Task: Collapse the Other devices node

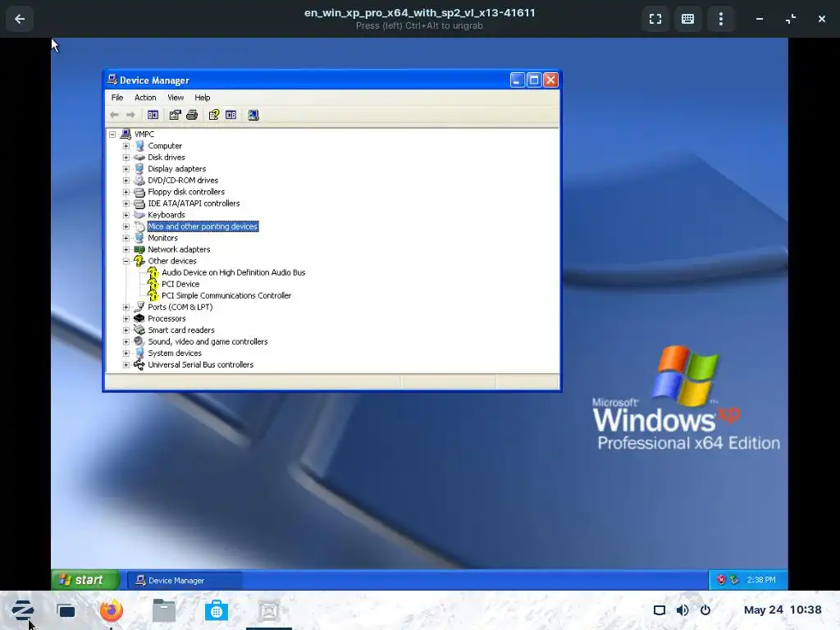Action: point(126,261)
